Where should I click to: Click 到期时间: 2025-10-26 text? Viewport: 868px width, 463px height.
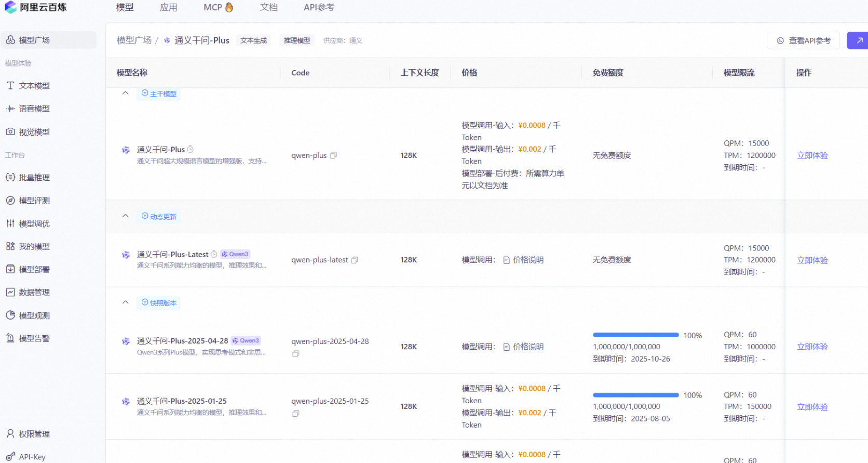(x=631, y=359)
